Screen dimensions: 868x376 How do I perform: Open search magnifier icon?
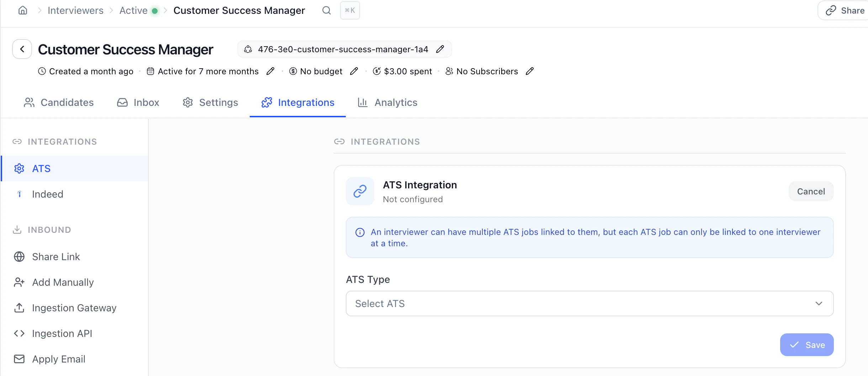[327, 10]
